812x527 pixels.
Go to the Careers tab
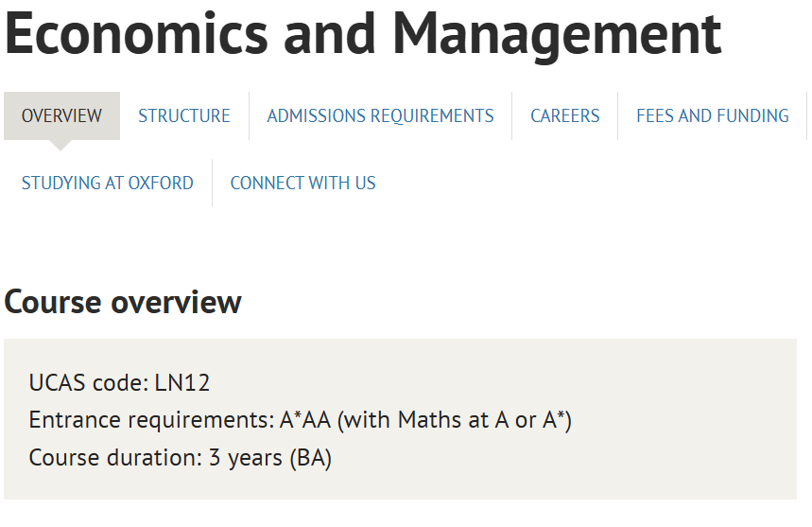coord(565,116)
